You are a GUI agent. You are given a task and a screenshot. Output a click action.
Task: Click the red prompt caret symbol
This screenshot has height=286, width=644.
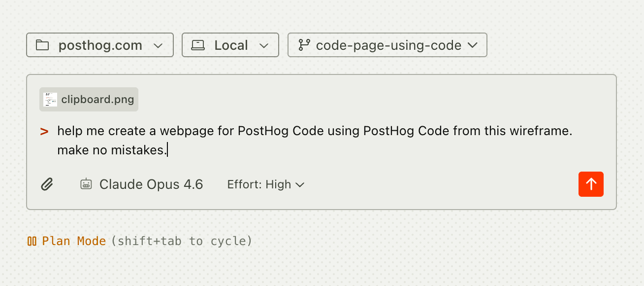coord(44,132)
